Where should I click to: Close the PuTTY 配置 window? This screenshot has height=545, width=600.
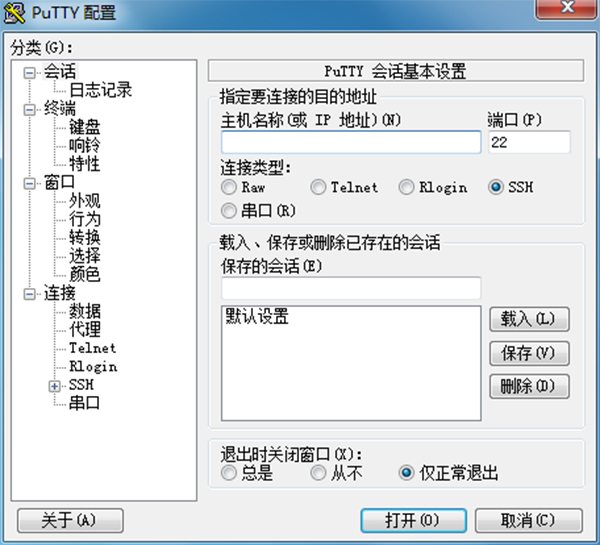[x=567, y=8]
